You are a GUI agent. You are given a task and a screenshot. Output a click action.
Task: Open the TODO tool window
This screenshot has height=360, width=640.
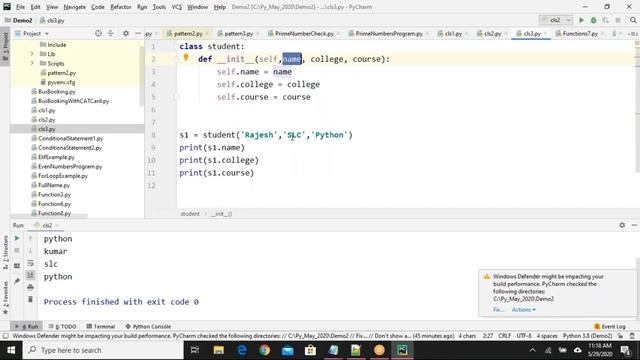[62, 327]
